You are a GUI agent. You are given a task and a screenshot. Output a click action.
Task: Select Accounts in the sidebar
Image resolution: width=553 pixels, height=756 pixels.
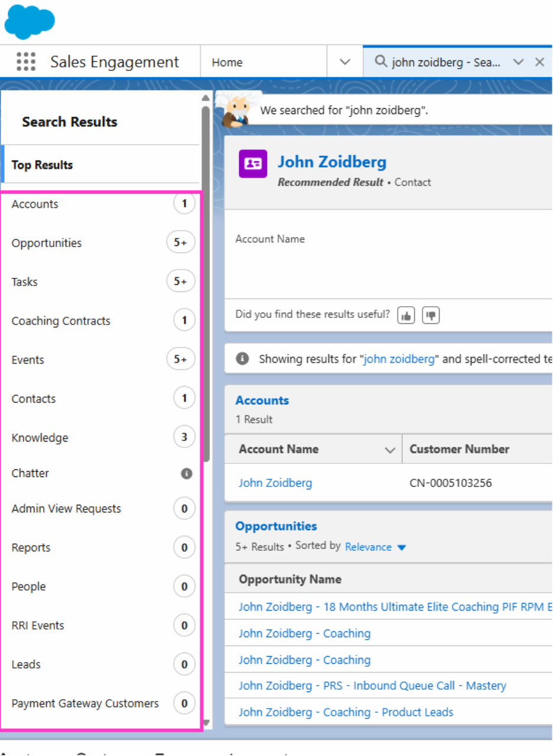[x=100, y=204]
